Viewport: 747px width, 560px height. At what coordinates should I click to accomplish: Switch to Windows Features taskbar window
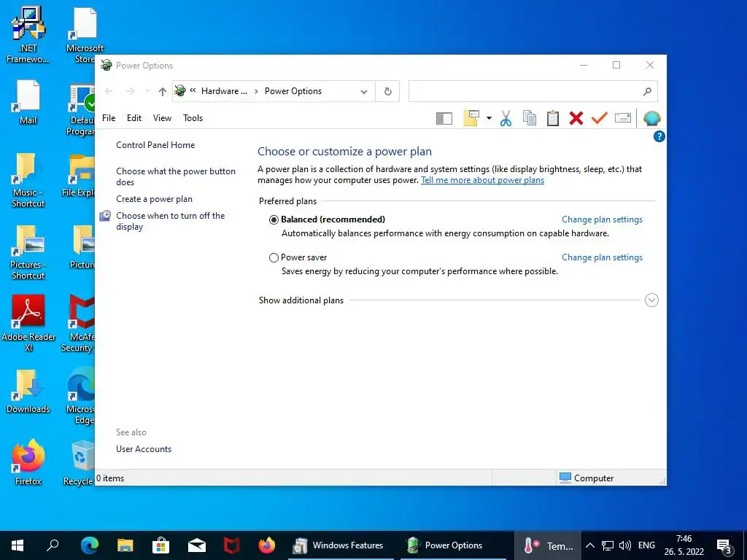(341, 545)
